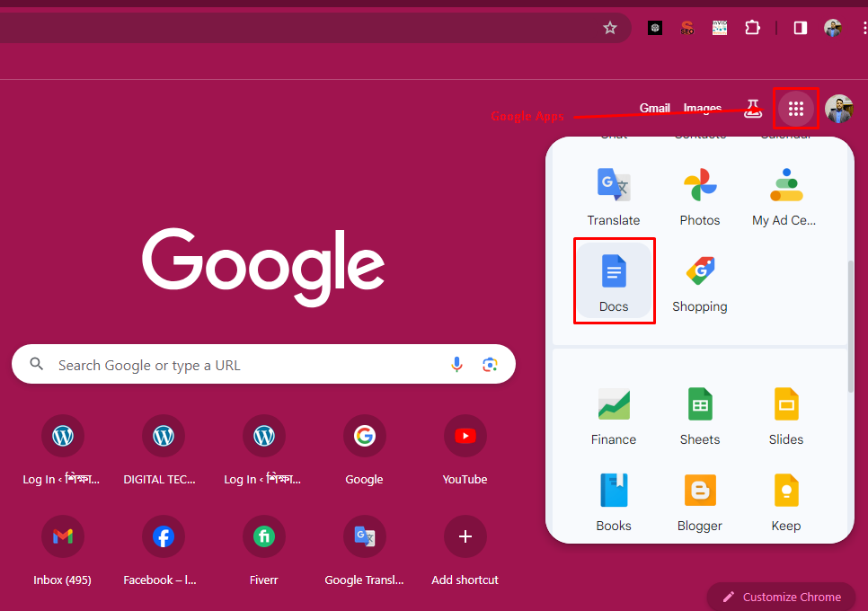Open Finance from the apps panel

coord(614,416)
